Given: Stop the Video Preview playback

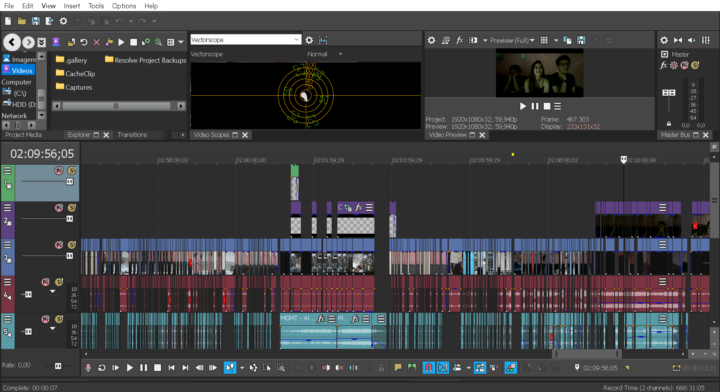Looking at the screenshot, I should tap(547, 106).
